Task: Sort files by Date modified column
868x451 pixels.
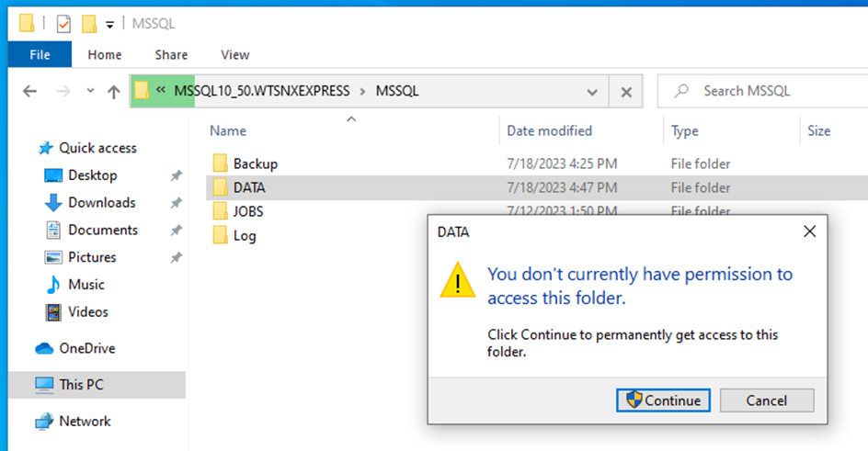Action: [x=550, y=130]
